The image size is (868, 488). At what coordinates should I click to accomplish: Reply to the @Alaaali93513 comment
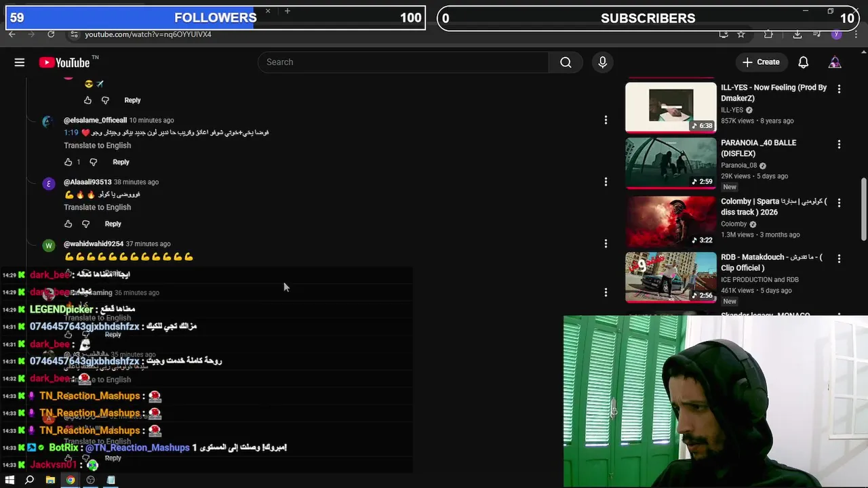(113, 224)
